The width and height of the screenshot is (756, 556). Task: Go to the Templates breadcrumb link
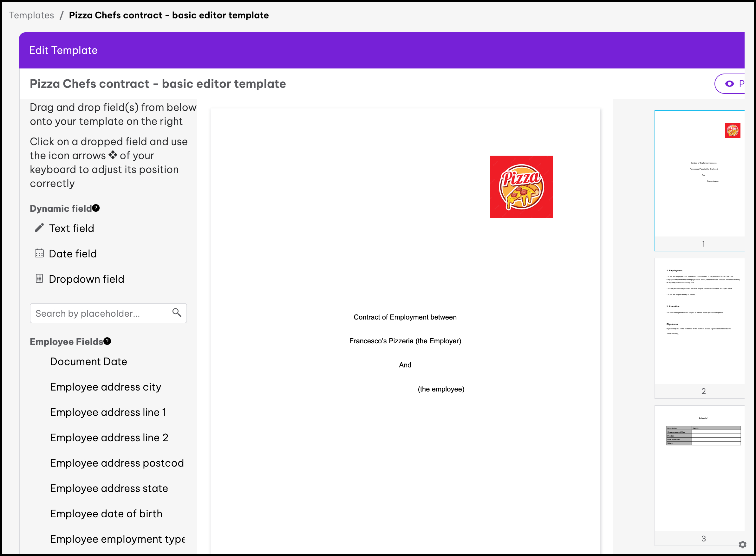click(31, 15)
